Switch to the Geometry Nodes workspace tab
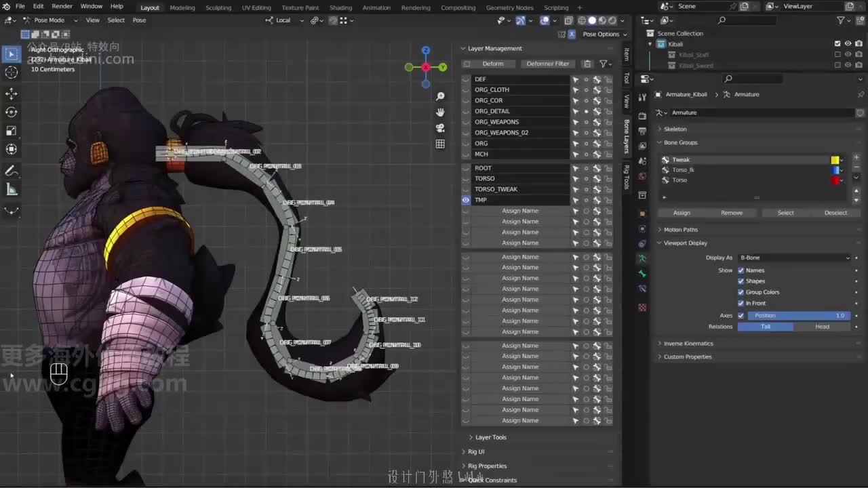Viewport: 868px width, 488px height. point(509,7)
